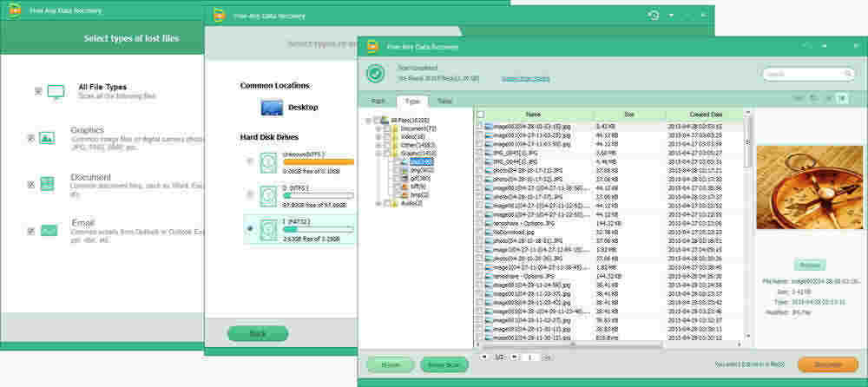The image size is (868, 387).
Task: Click the monitor icon beside All File Types
Action: (56, 92)
